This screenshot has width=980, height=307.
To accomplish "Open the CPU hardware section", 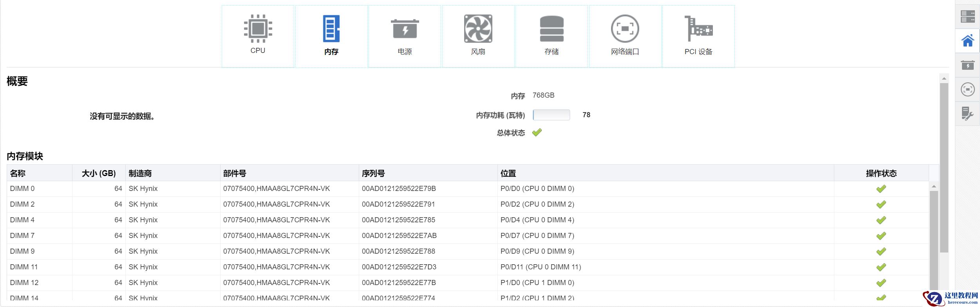I will 258,36.
